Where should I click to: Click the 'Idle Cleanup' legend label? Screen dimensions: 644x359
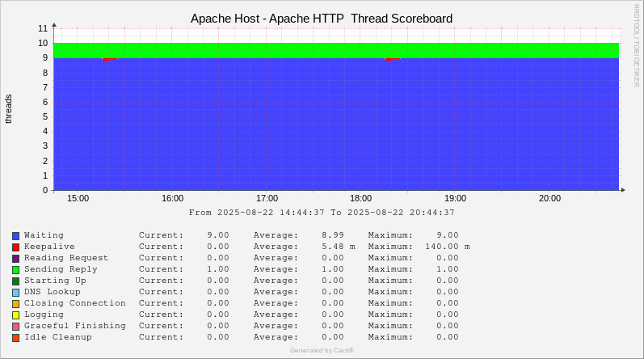(58, 337)
